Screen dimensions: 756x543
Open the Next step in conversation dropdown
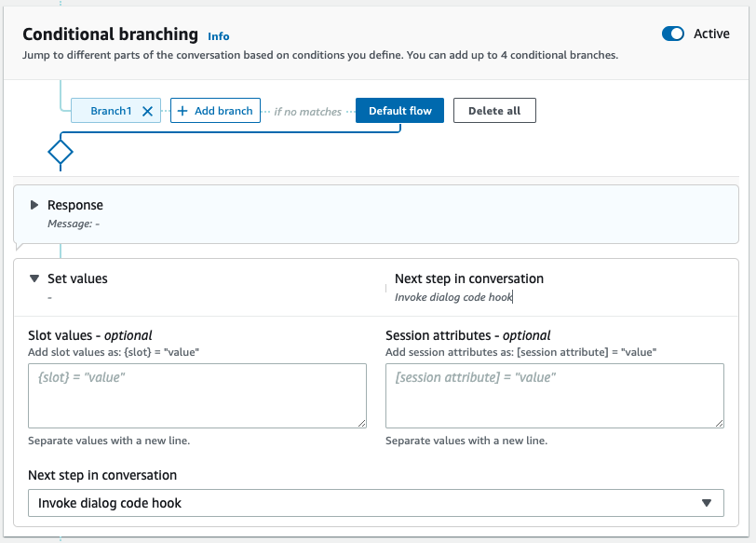pos(376,502)
